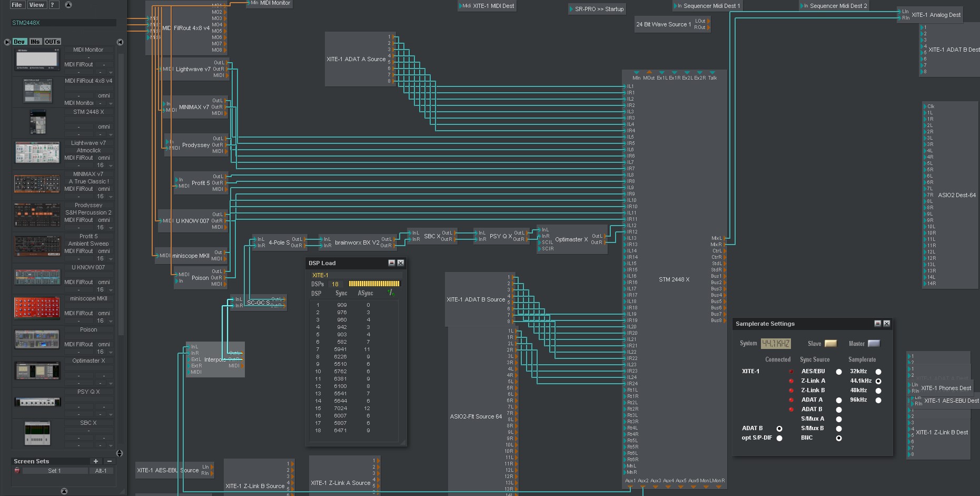Switch to the INs tab
This screenshot has width=980, height=496.
click(35, 42)
